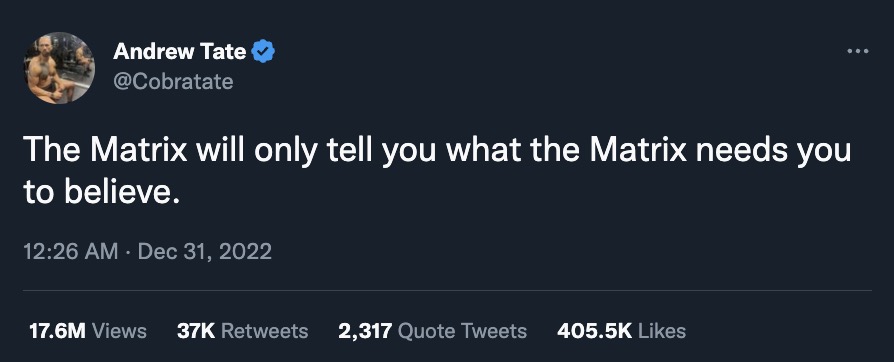Click the first line of the tweet text
This screenshot has height=362, width=894.
437,151
